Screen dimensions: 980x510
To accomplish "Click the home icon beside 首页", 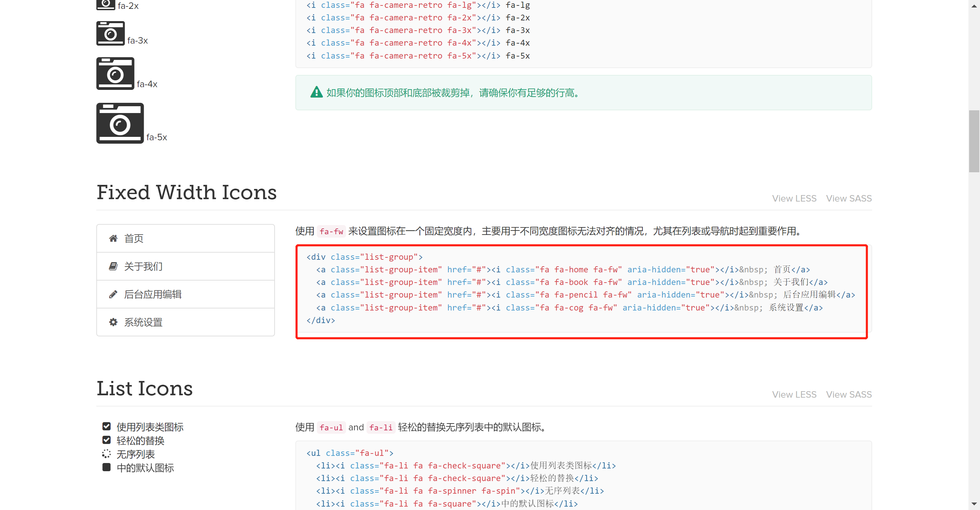I will tap(113, 238).
